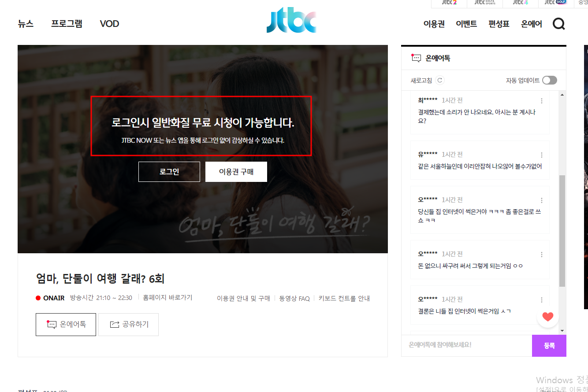Click the 같은 서울하늘인데 comment text

[x=480, y=166]
